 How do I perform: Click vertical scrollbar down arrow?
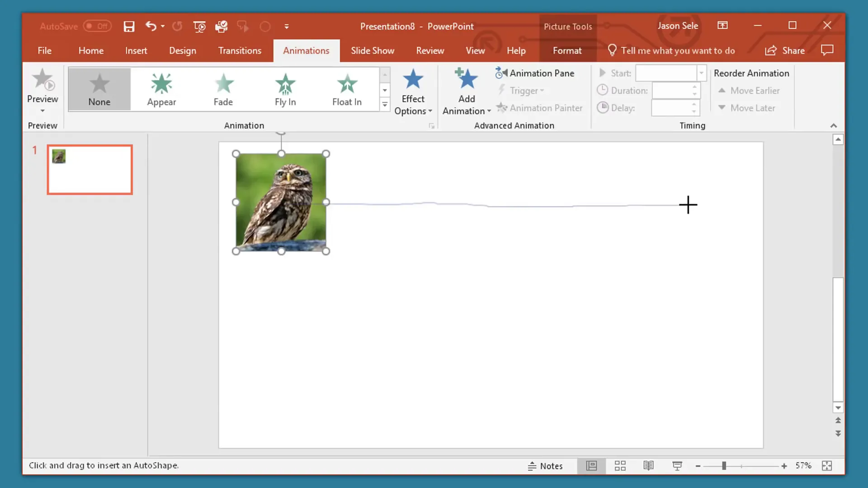[838, 408]
